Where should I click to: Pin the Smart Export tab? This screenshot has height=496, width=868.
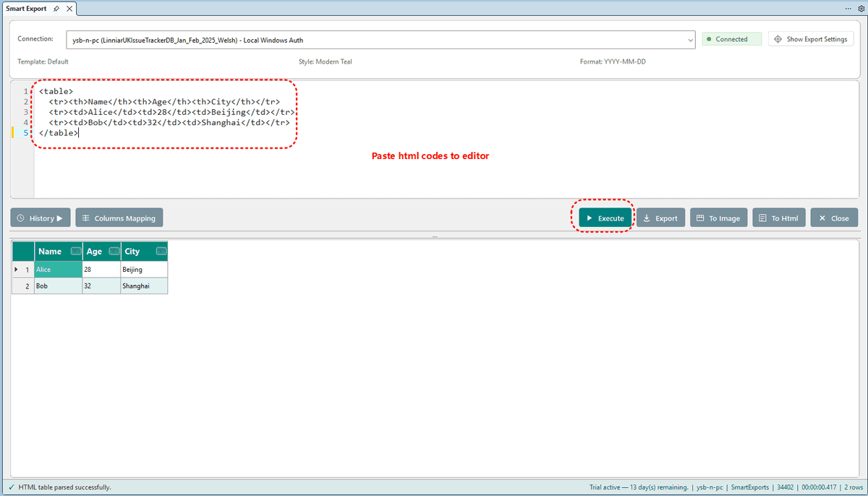click(x=56, y=9)
